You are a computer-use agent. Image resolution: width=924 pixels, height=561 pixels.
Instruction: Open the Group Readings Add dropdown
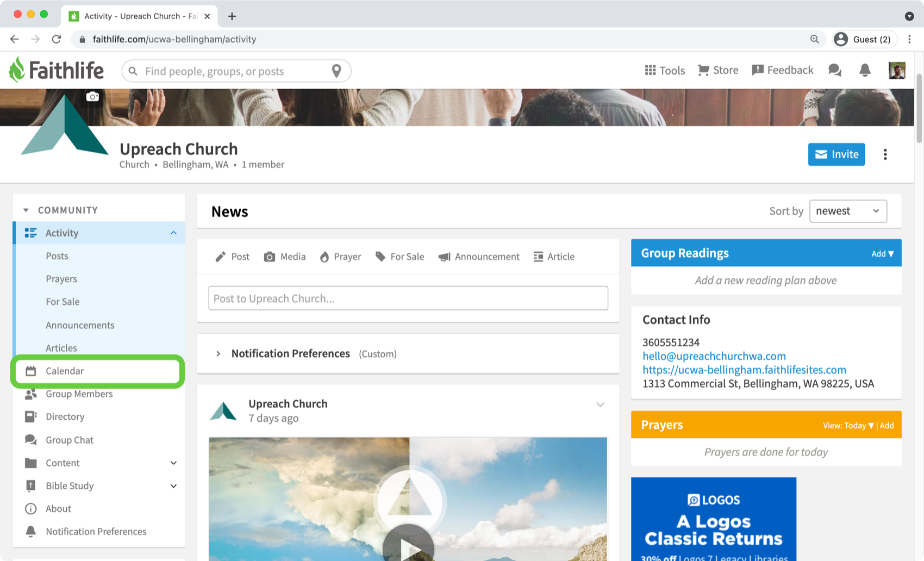882,254
